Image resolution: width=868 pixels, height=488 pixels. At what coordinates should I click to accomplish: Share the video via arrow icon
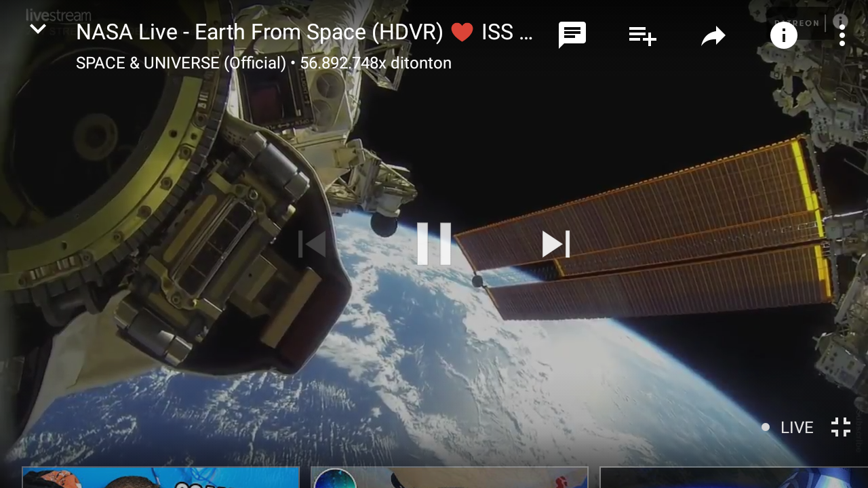pos(713,36)
